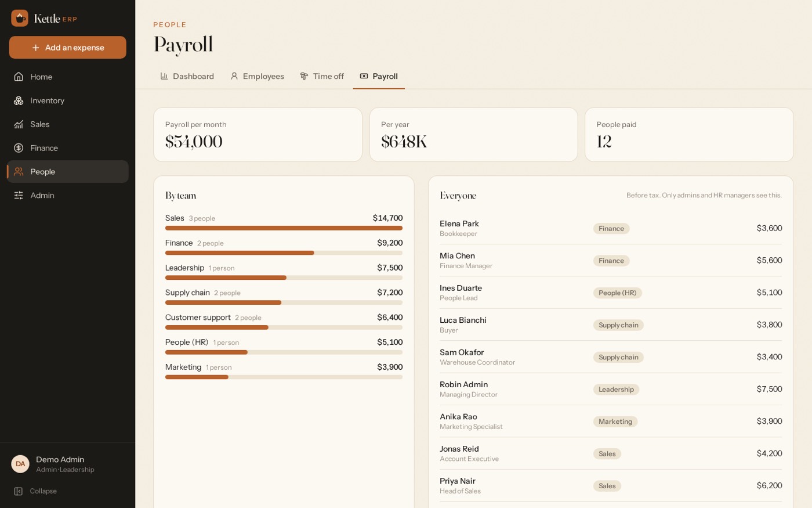Click the Employees person icon

[x=234, y=76]
